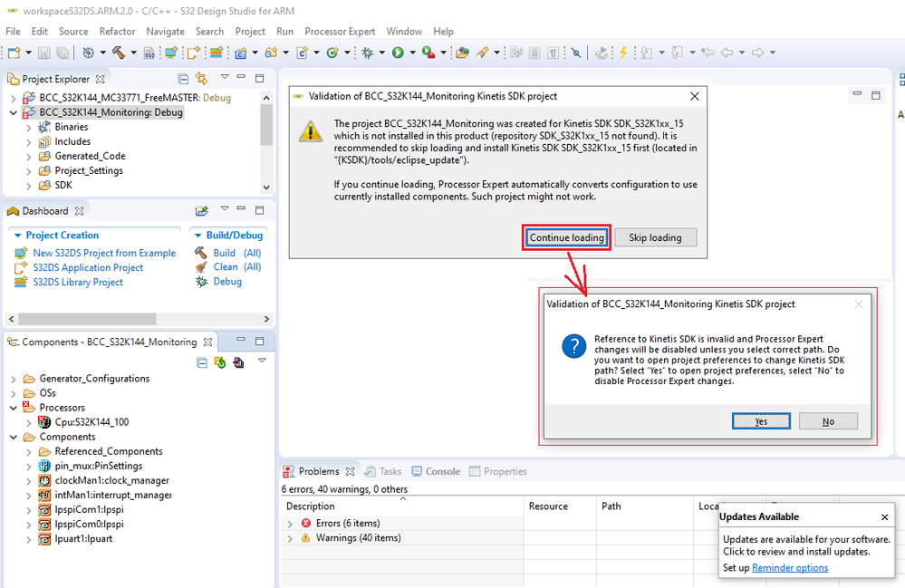Click the Run with toolbox icon
905x588 pixels.
pos(428,53)
